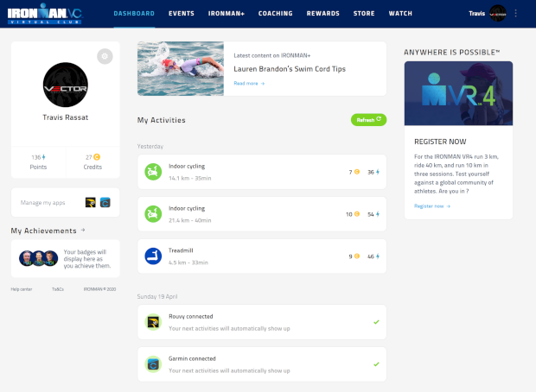Click the Rouvy app icon in Manage my apps
536x392 pixels.
pyautogui.click(x=91, y=203)
